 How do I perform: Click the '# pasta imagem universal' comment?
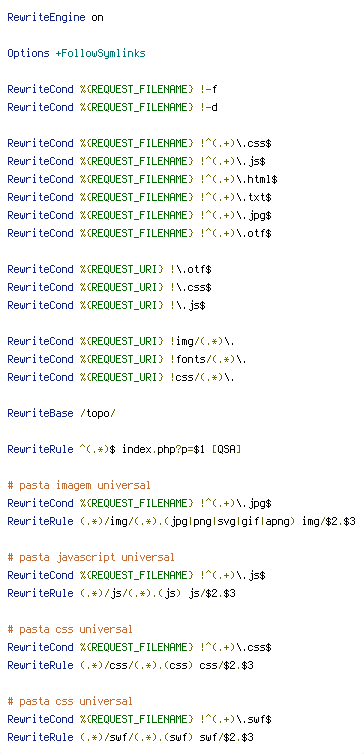(x=79, y=486)
